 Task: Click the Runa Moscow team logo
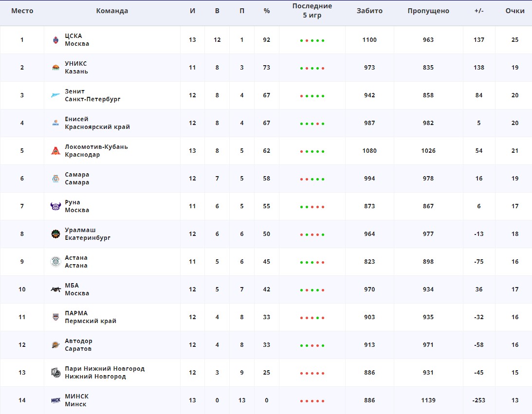55,206
